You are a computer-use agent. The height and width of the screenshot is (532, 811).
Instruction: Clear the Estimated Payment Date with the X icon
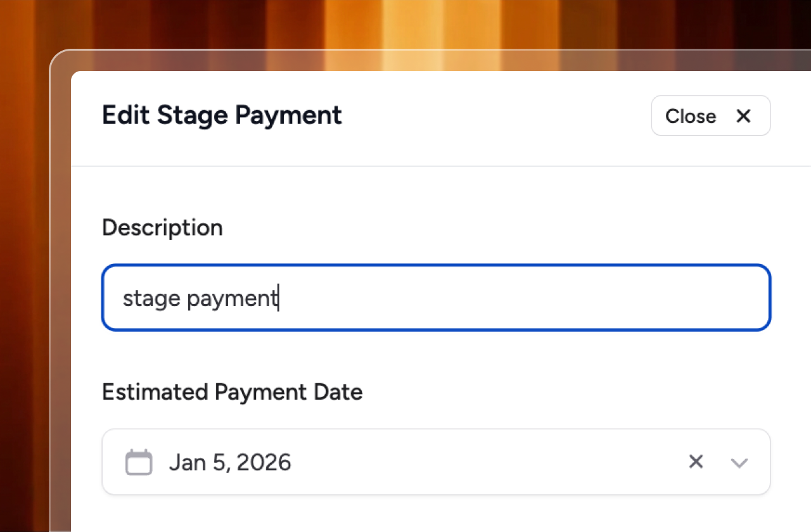(x=696, y=462)
